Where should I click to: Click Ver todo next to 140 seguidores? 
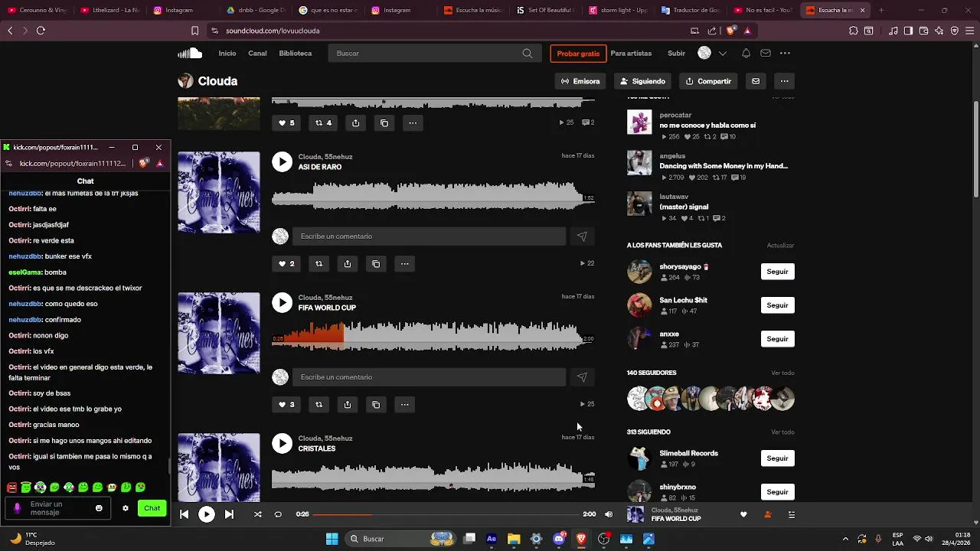point(782,373)
